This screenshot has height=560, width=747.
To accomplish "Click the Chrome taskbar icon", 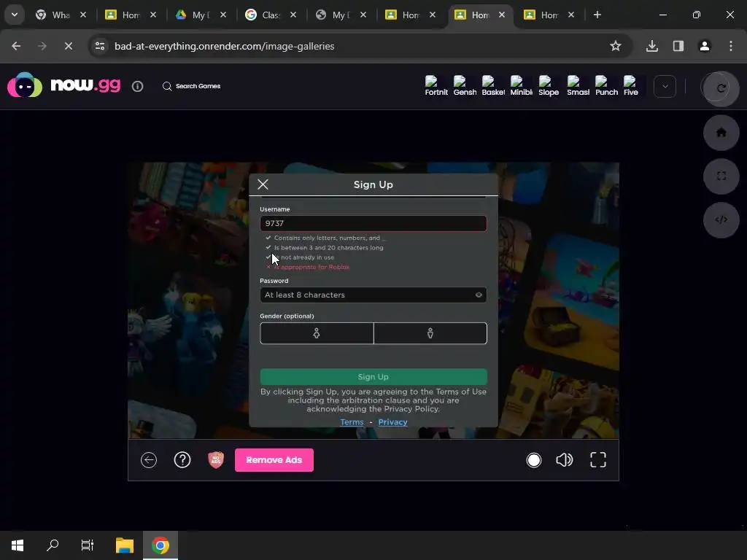I will click(x=160, y=545).
